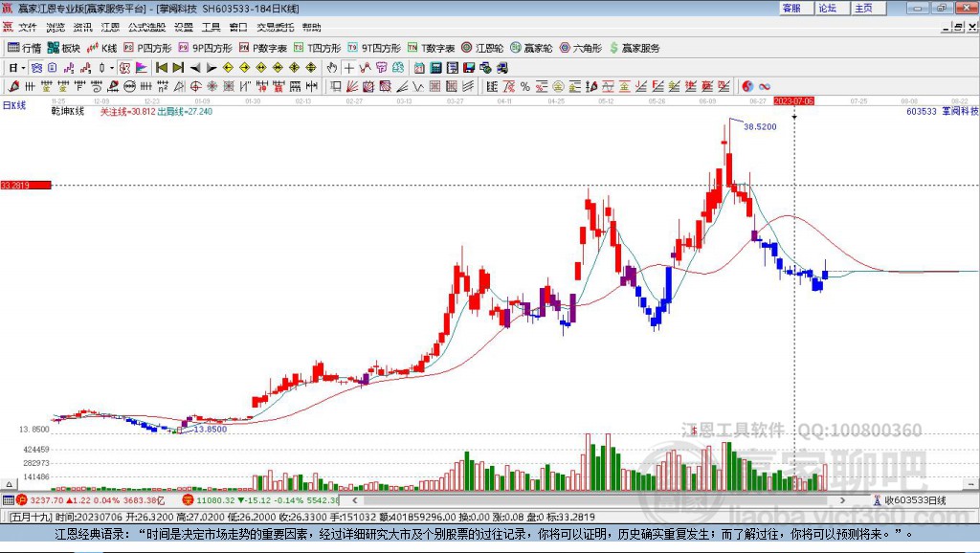Open the 六角形 hexagon tool
Viewport: 980px width, 553px height.
[x=580, y=48]
